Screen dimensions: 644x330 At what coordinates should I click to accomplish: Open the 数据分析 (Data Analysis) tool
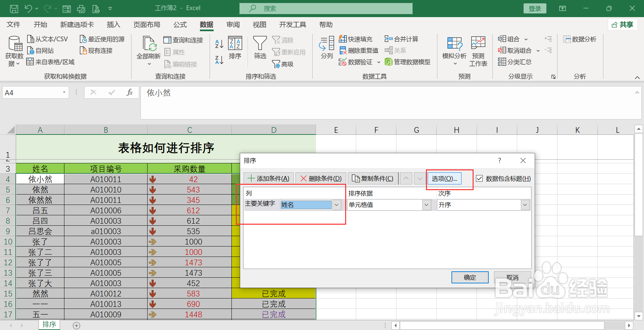click(x=580, y=39)
